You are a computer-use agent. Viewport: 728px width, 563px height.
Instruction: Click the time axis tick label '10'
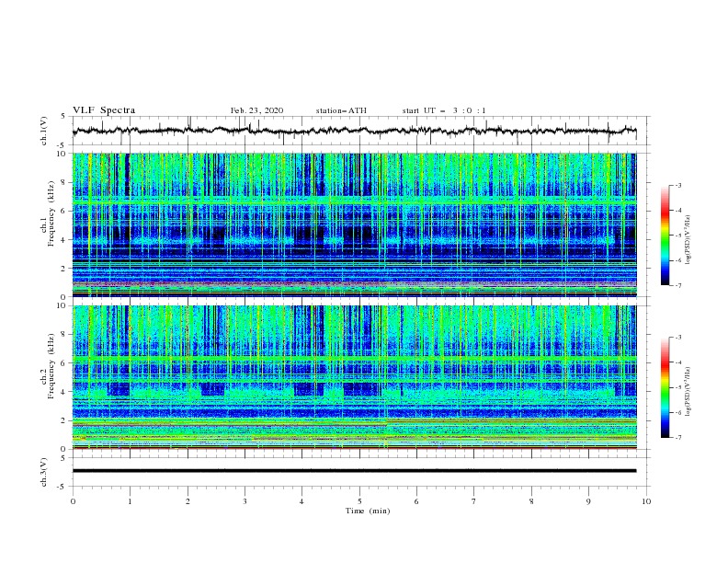pyautogui.click(x=646, y=501)
